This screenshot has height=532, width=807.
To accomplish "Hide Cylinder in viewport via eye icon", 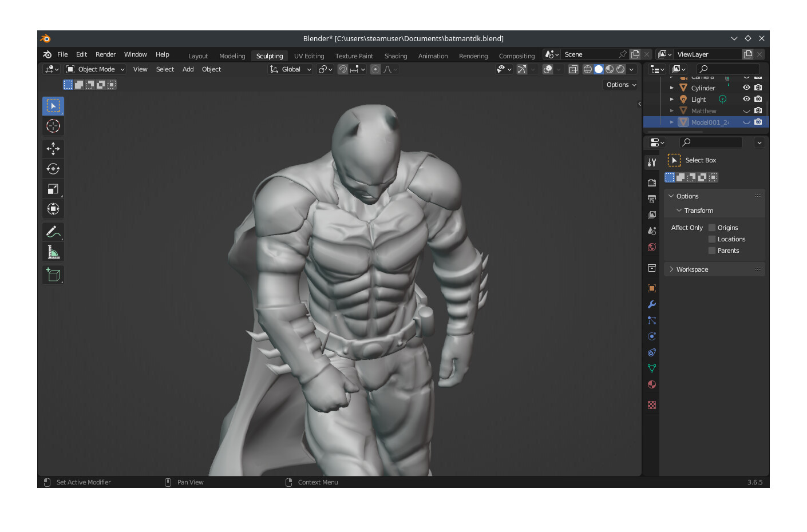I will tap(746, 88).
